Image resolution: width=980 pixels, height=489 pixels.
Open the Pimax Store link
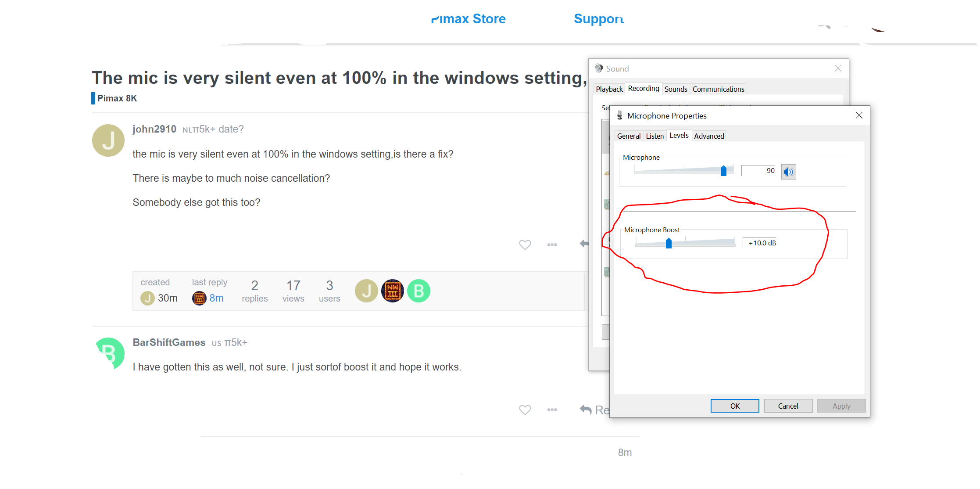pos(468,19)
